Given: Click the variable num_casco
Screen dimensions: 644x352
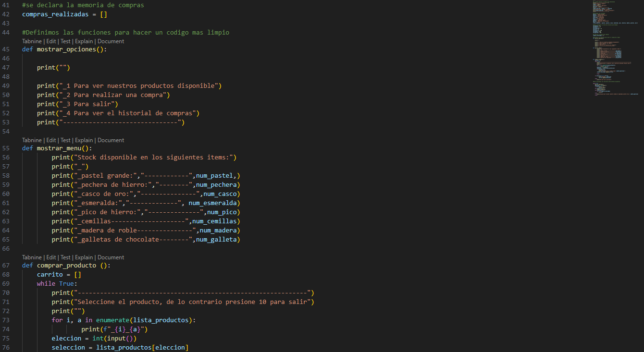Looking at the screenshot, I should point(220,194).
